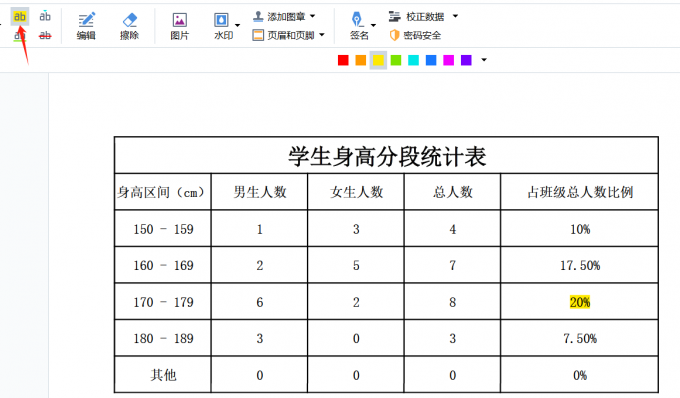Select the strikethrough text tool

coord(45,36)
